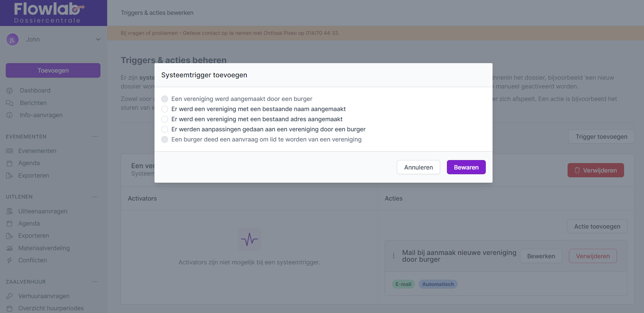Click the Verhuuraanvragen key icon
This screenshot has height=313, width=644.
tap(9, 296)
